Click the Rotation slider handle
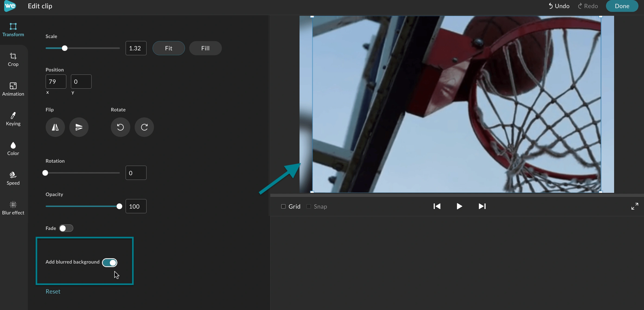The width and height of the screenshot is (644, 310). tap(45, 173)
